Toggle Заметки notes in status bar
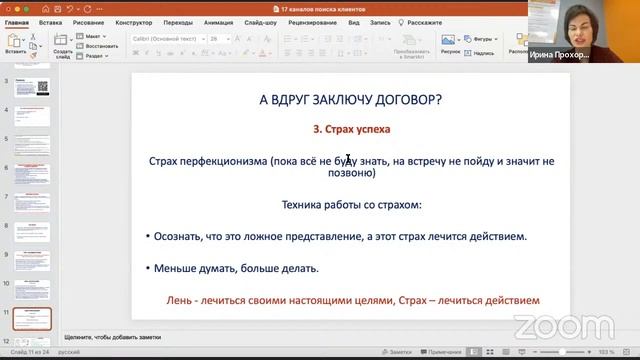 tap(397, 352)
